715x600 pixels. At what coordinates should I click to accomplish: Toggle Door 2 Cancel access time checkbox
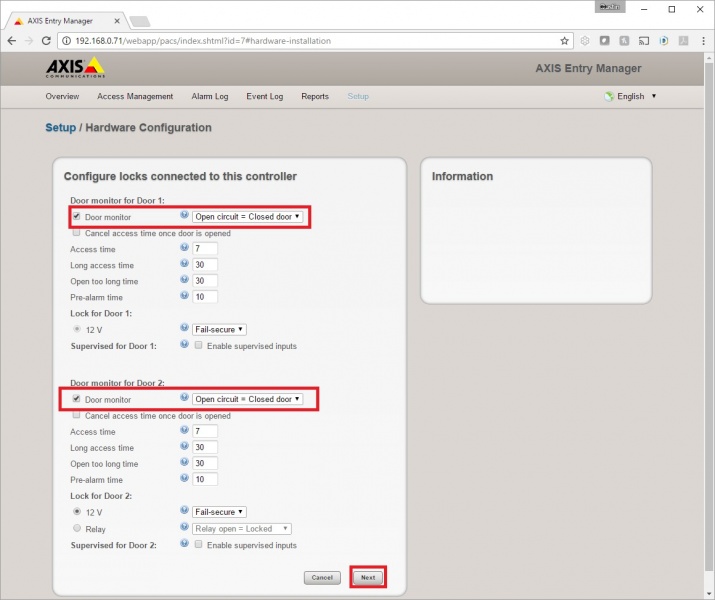(x=77, y=415)
